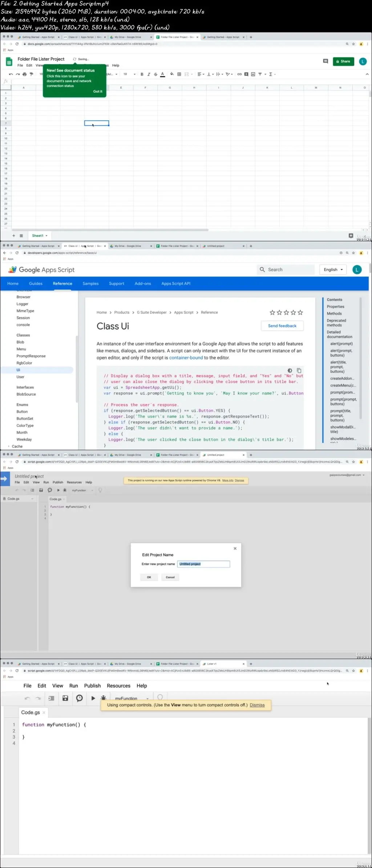Select the paint format tool in Sheets
The height and width of the screenshot is (868, 372).
[31, 74]
